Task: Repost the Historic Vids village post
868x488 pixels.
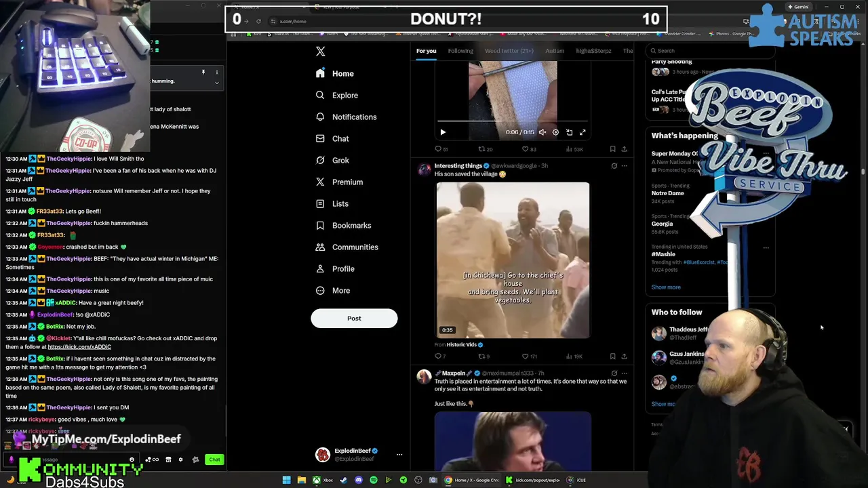Action: pyautogui.click(x=484, y=356)
